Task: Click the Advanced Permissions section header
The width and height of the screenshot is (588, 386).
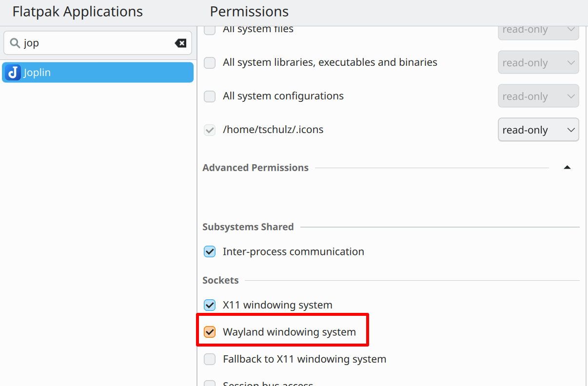Action: (255, 168)
